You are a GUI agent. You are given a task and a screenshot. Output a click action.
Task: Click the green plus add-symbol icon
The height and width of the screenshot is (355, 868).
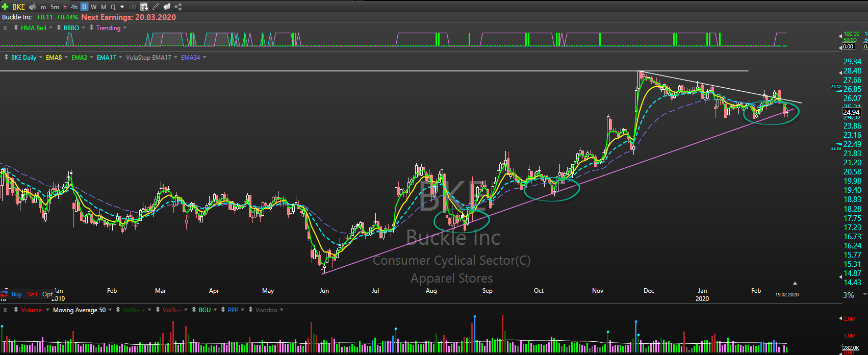(5, 7)
